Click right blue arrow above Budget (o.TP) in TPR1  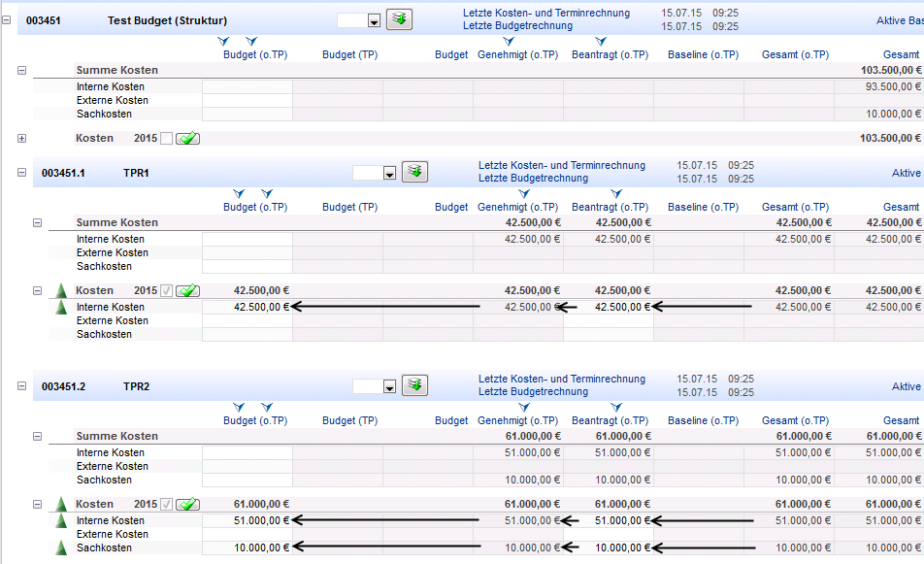point(266,193)
